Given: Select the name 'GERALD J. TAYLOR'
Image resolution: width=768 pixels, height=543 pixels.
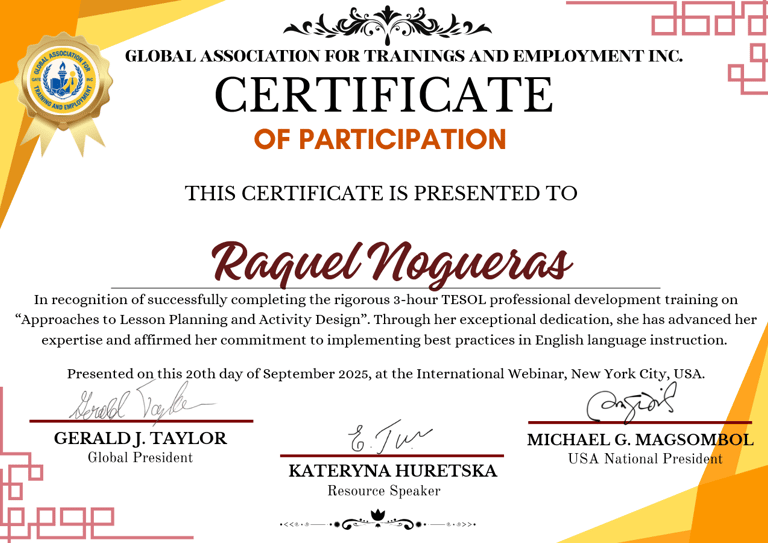Looking at the screenshot, I should pos(141,438).
